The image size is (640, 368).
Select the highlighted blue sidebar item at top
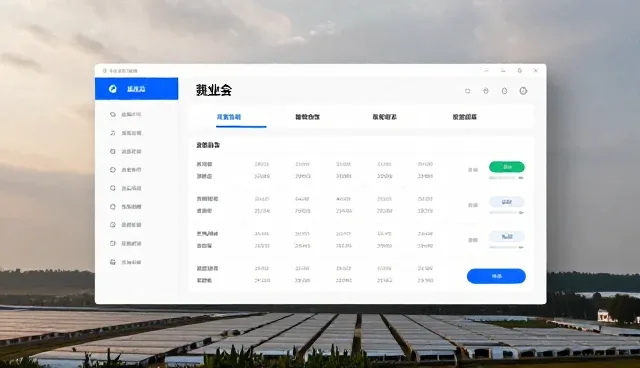pos(136,89)
